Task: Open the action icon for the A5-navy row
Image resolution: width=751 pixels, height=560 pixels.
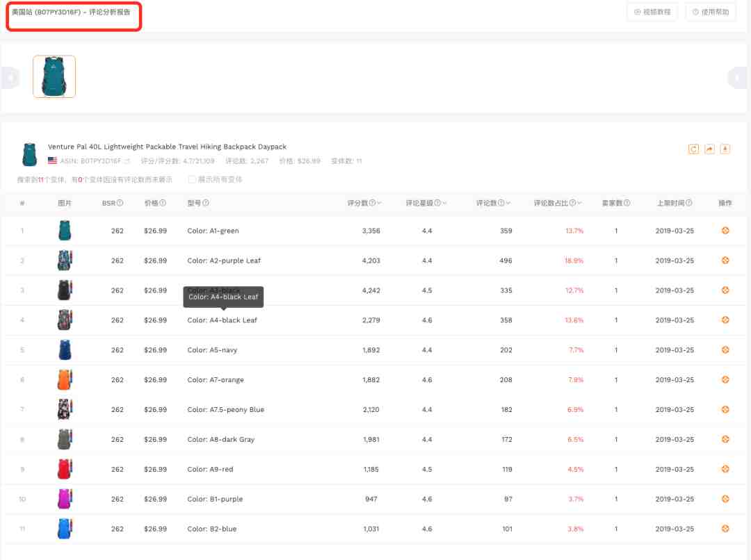Action: click(x=725, y=350)
